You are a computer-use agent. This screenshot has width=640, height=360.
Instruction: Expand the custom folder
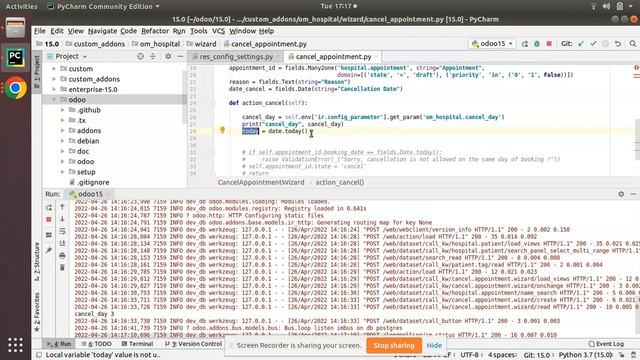[x=54, y=69]
